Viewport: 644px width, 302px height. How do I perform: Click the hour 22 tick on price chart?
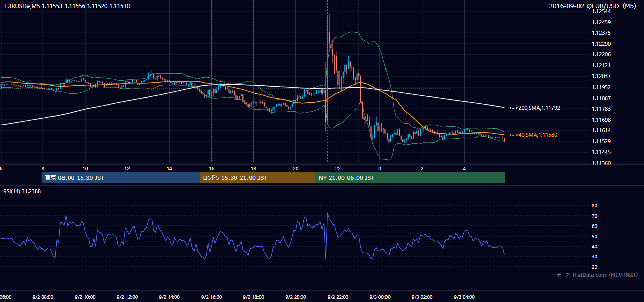pyautogui.click(x=338, y=168)
